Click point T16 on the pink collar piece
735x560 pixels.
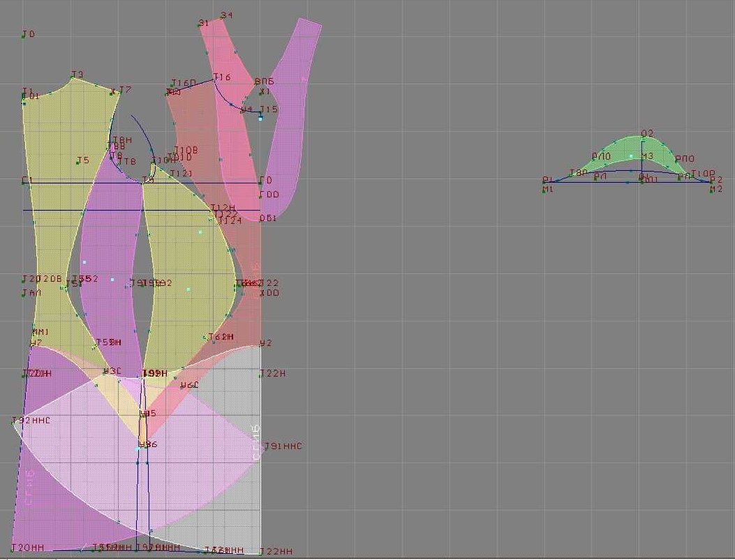[215, 79]
